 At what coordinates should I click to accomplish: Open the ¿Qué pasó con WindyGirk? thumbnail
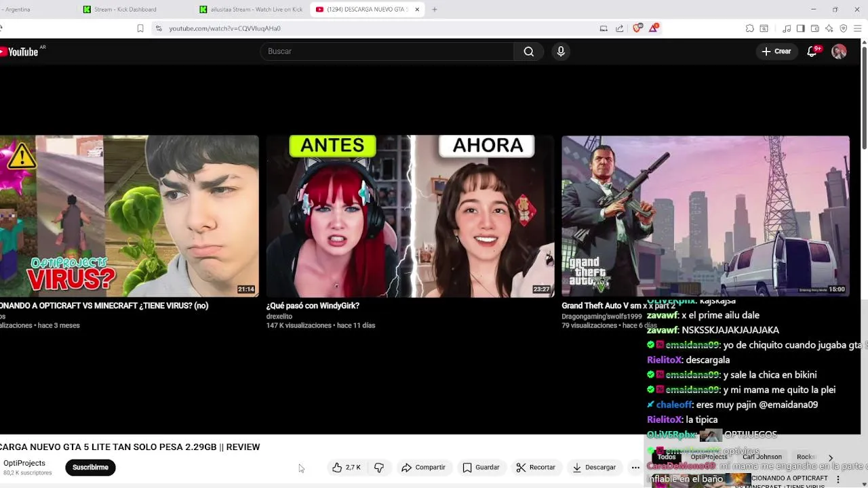(410, 216)
